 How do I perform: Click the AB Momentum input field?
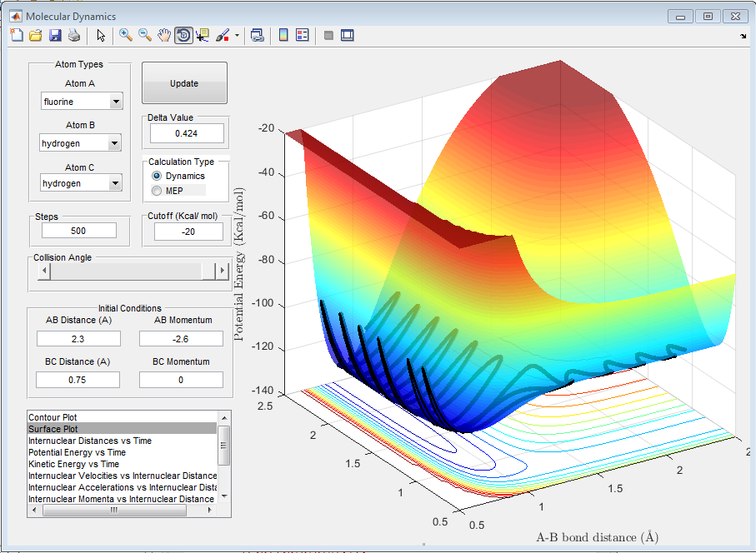[x=181, y=339]
